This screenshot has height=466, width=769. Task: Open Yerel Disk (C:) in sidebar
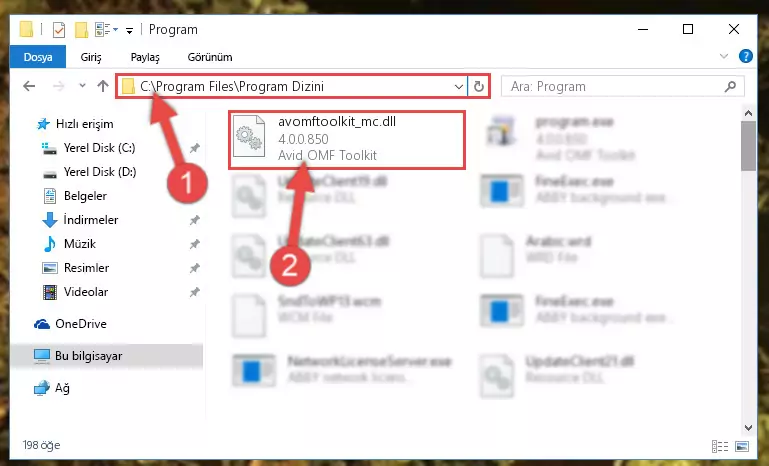[100, 148]
